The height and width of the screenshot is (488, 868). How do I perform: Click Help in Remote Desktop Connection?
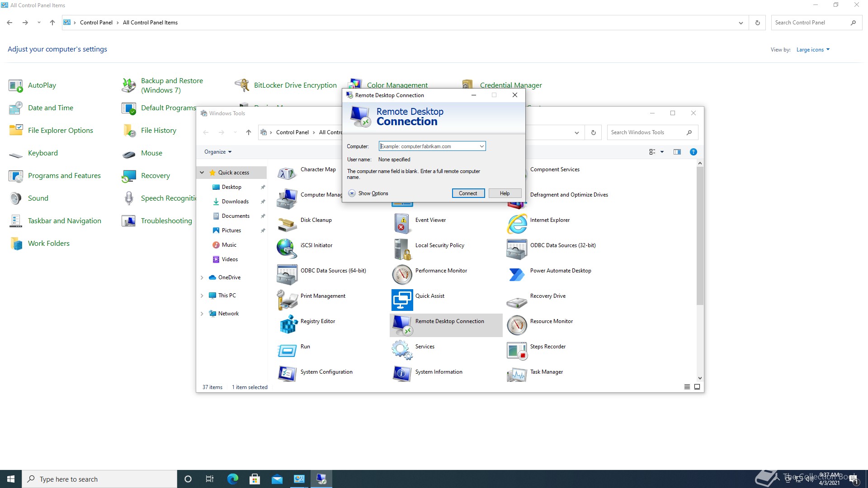pyautogui.click(x=505, y=193)
